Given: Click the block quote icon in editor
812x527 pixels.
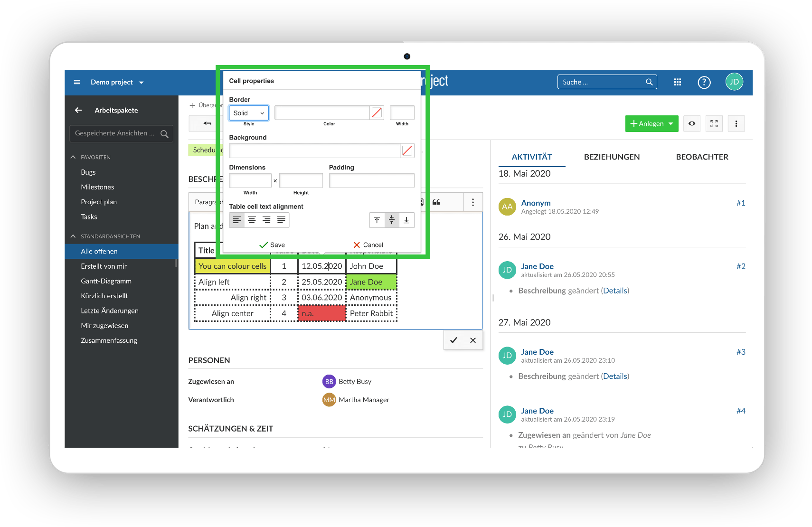Looking at the screenshot, I should (436, 202).
